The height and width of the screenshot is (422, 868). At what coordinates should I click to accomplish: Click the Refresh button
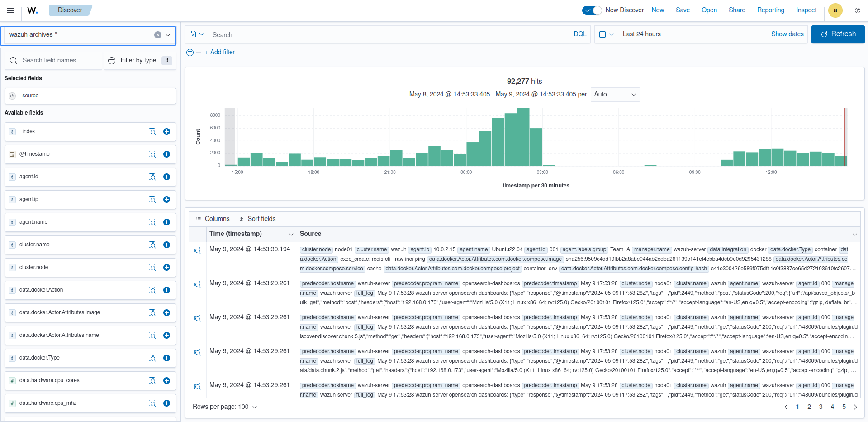(838, 34)
